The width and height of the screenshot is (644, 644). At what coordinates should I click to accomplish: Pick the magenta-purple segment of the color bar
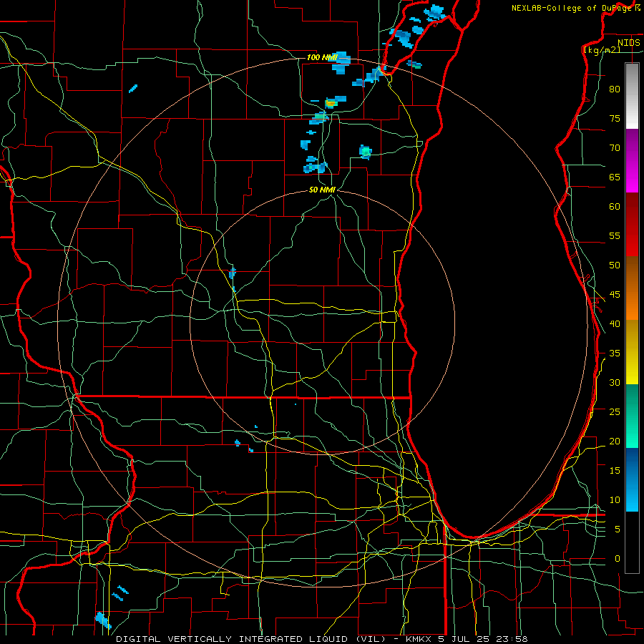point(632,160)
